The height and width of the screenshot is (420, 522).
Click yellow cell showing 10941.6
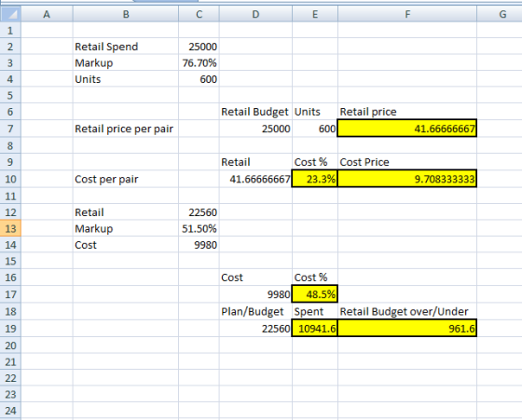tap(315, 328)
